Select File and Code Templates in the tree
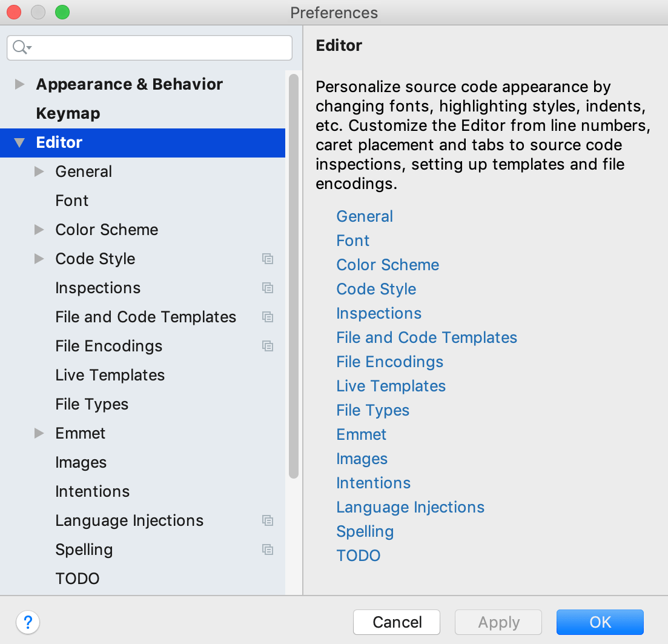Viewport: 668px width, 644px height. coord(146,317)
